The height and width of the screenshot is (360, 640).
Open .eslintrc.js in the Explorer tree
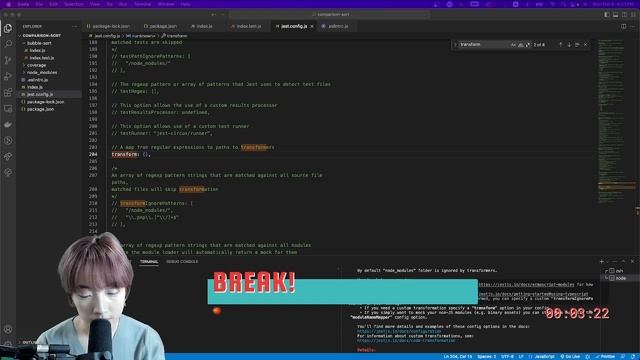pos(38,80)
